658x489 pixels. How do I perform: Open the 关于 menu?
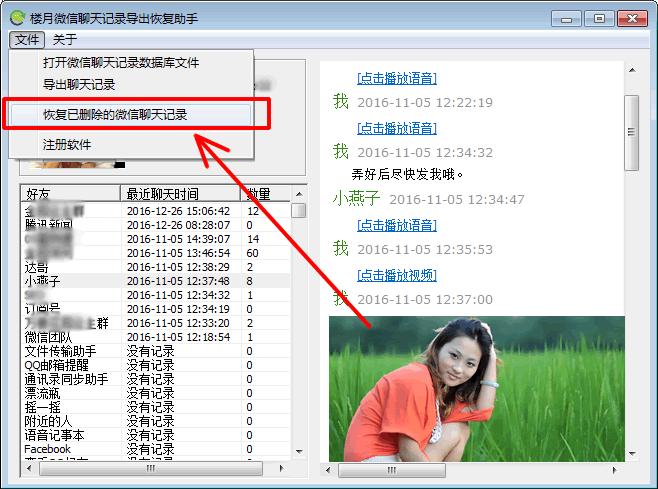tap(65, 40)
